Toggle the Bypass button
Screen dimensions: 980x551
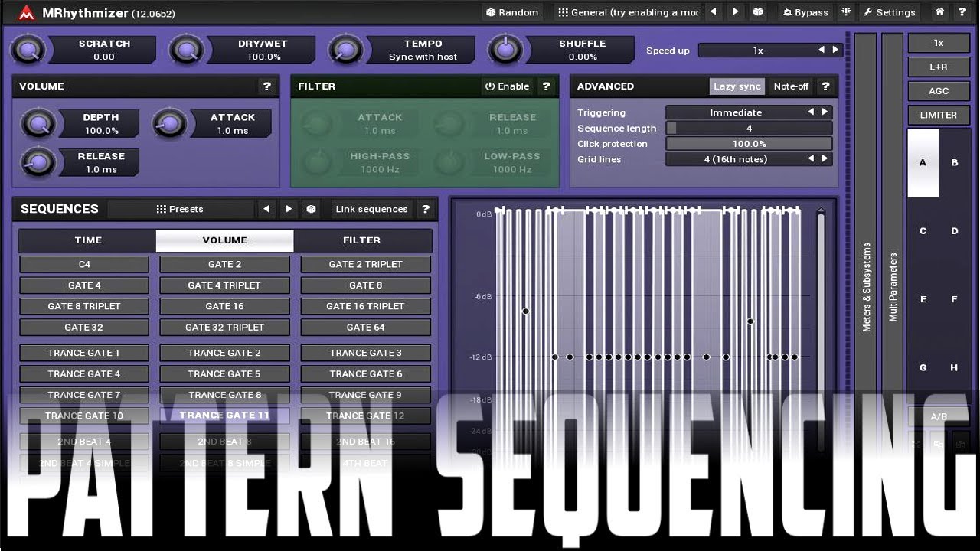click(x=805, y=12)
